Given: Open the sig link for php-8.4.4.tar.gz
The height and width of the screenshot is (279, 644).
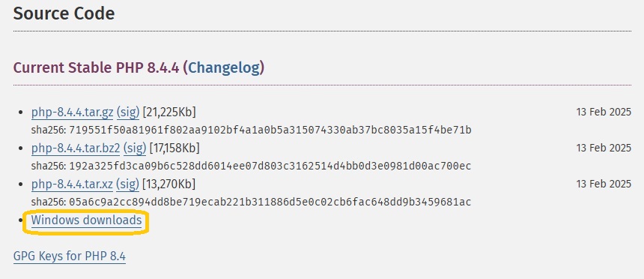Looking at the screenshot, I should [128, 112].
